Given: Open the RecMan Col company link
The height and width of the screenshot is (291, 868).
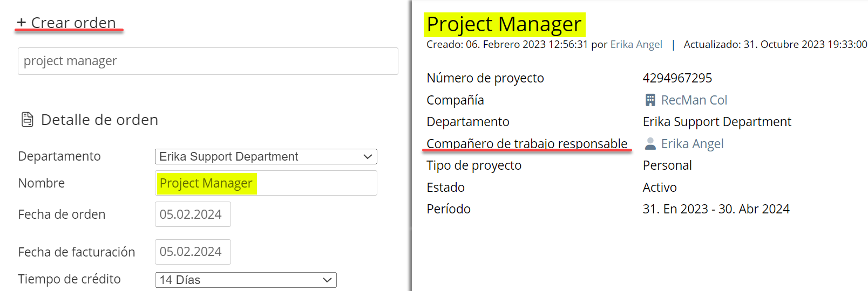Looking at the screenshot, I should point(694,100).
